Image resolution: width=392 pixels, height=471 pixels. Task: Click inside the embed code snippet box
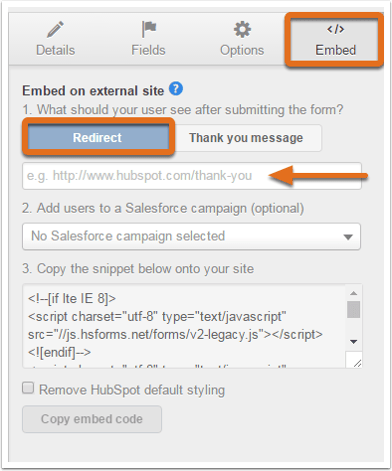coord(184,326)
